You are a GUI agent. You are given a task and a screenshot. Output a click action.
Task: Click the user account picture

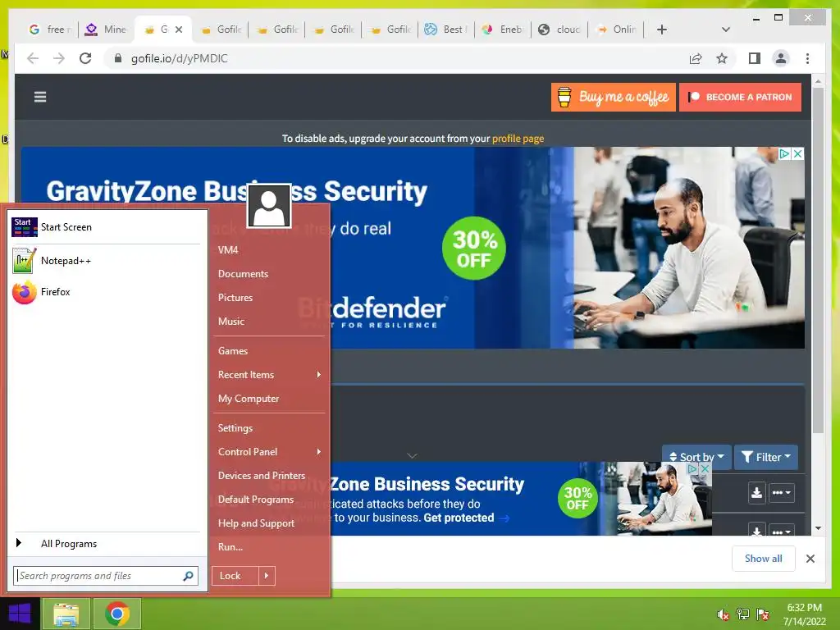269,206
